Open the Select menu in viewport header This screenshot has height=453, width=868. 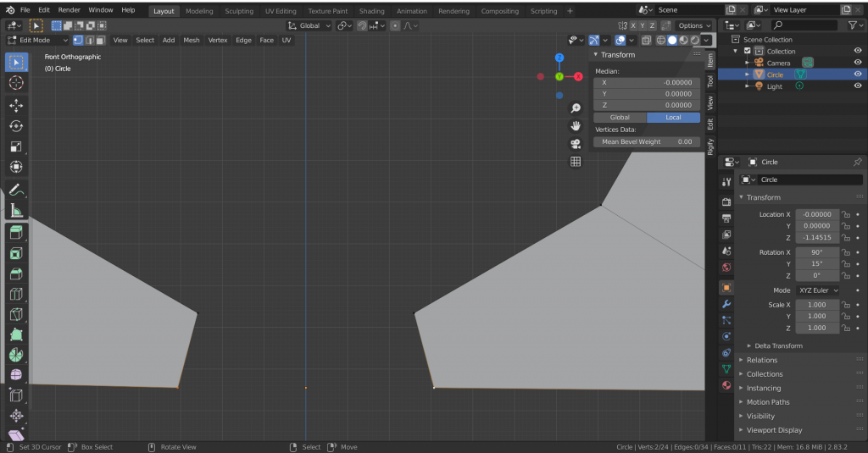coord(145,40)
